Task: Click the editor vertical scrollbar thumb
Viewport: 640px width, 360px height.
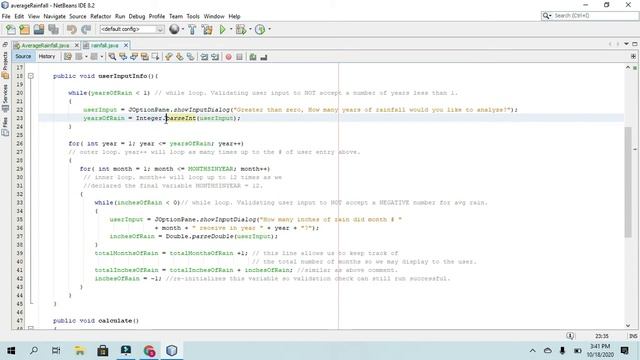Action: pyautogui.click(x=628, y=182)
